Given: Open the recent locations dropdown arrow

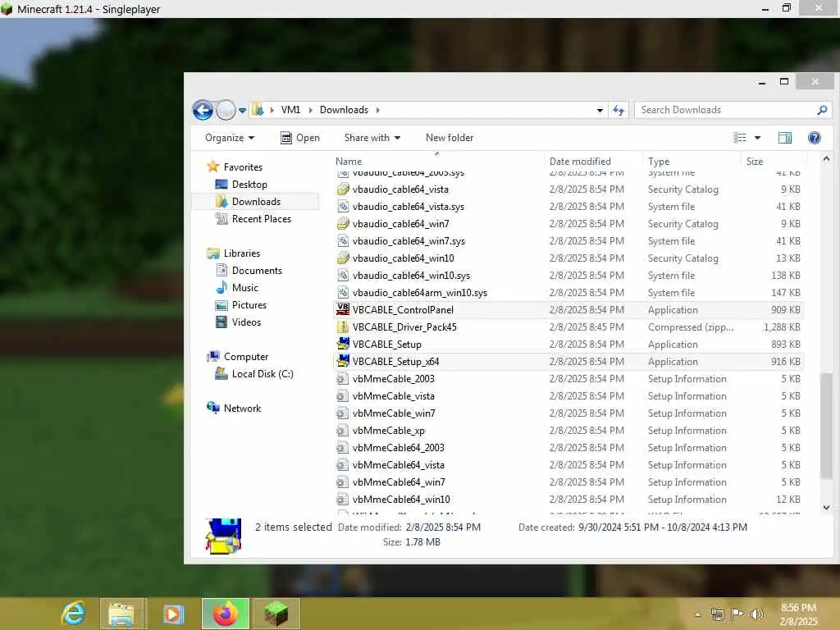Looking at the screenshot, I should point(242,111).
